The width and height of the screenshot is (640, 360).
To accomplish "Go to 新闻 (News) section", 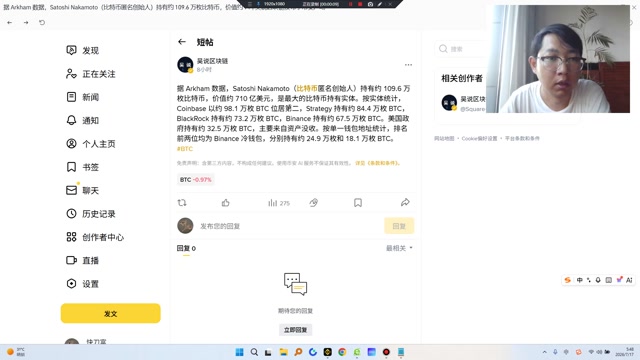I will 82,97.
